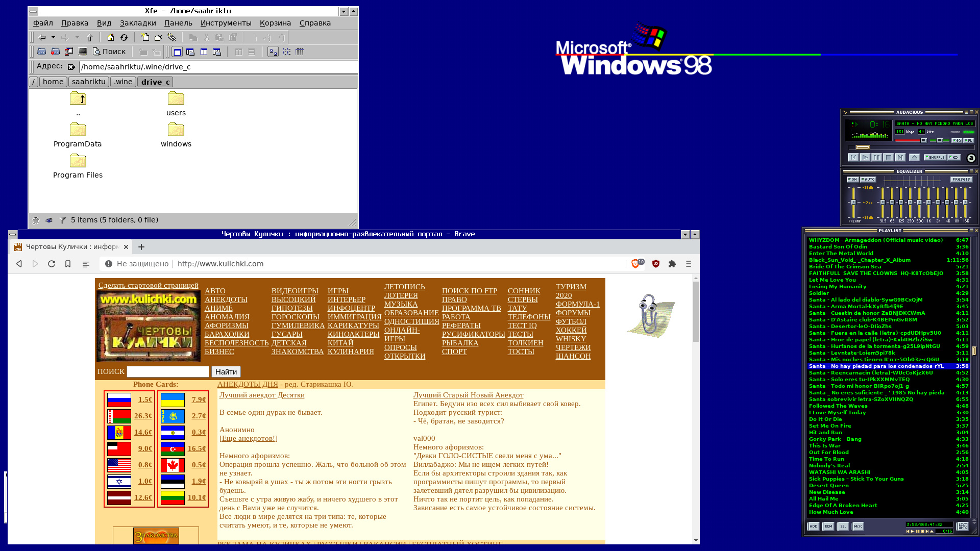This screenshot has height=551, width=980.
Task: Click Audacious seek position bar
Action: [912, 147]
